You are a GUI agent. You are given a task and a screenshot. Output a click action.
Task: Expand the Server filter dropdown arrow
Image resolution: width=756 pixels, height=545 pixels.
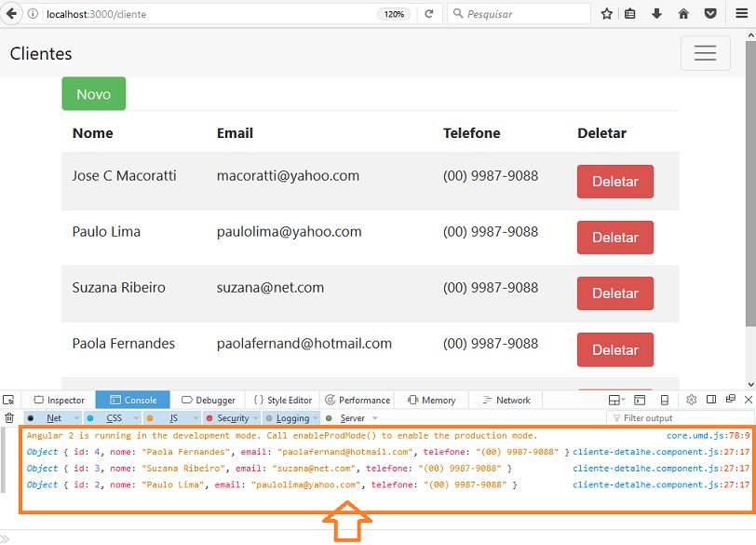[375, 418]
